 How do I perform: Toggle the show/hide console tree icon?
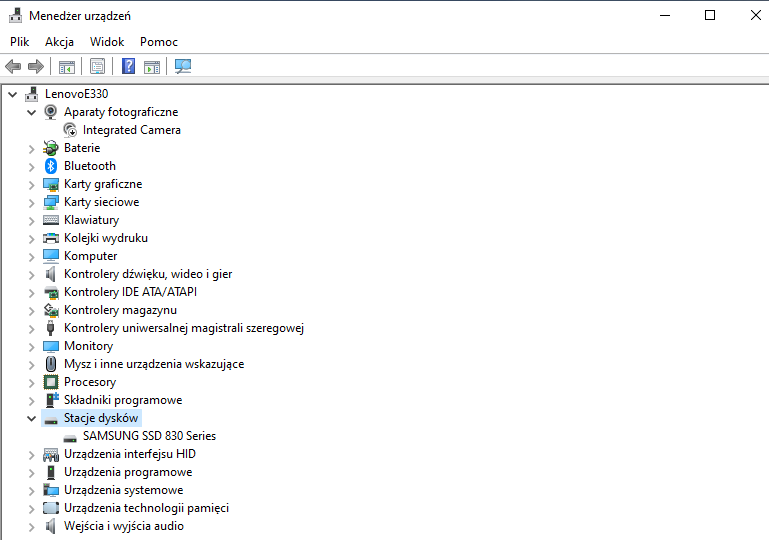coord(67,67)
